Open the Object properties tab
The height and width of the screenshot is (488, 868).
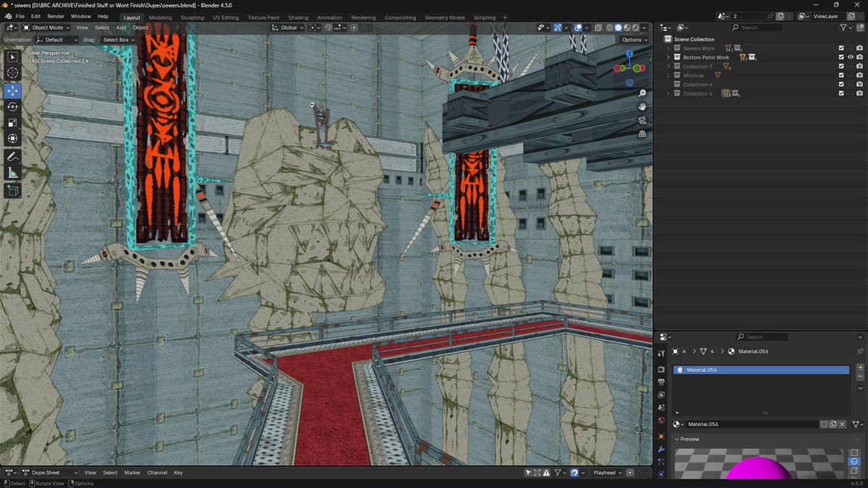click(x=661, y=436)
